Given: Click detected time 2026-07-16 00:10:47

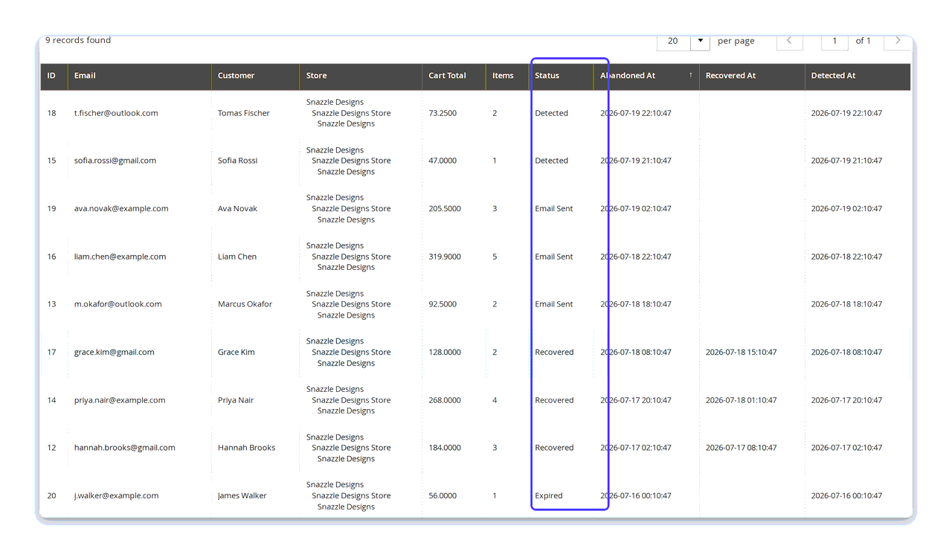Looking at the screenshot, I should pos(847,496).
